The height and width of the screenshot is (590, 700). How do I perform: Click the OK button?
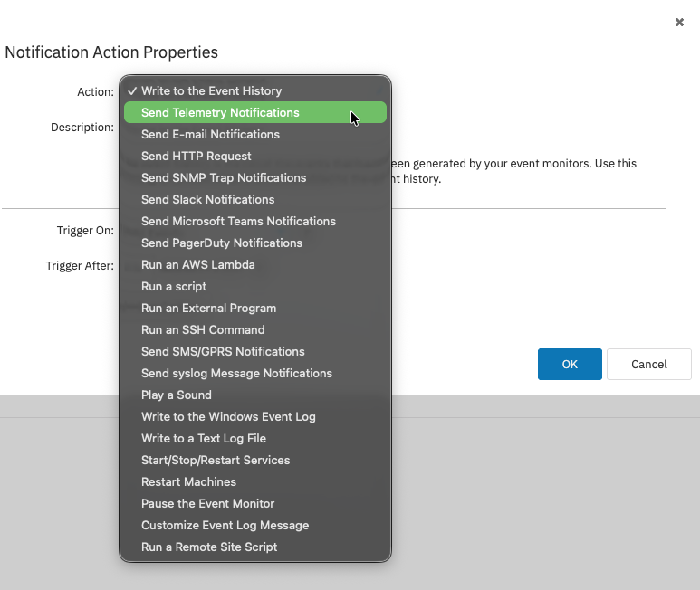(x=570, y=364)
